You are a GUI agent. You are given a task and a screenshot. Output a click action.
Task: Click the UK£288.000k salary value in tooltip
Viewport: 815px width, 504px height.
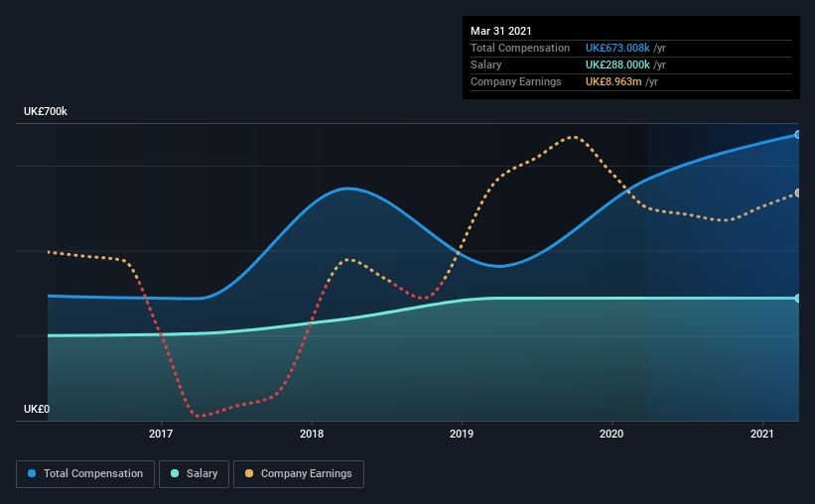point(617,64)
